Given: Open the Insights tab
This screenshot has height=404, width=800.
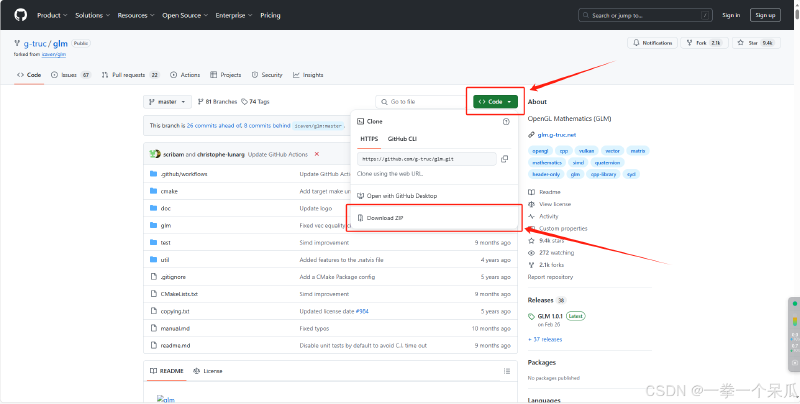Looking at the screenshot, I should point(308,75).
